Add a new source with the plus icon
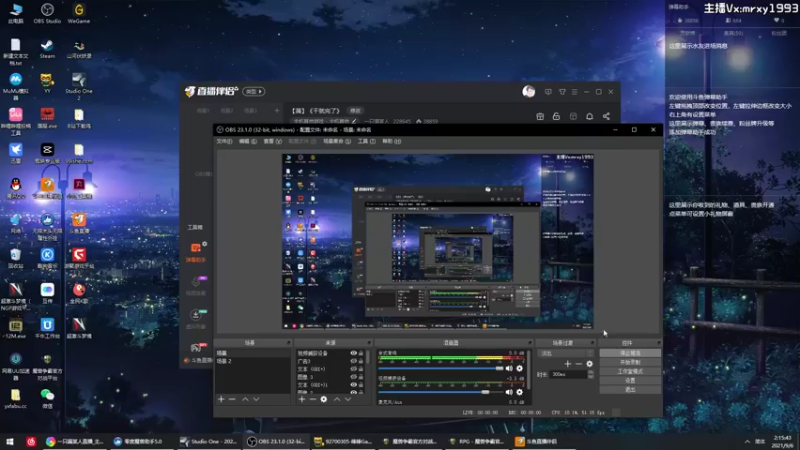800x450 pixels. coord(302,399)
